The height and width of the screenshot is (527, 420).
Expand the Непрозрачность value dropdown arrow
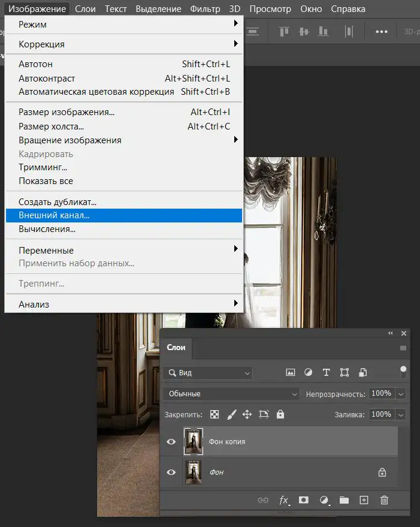(401, 393)
